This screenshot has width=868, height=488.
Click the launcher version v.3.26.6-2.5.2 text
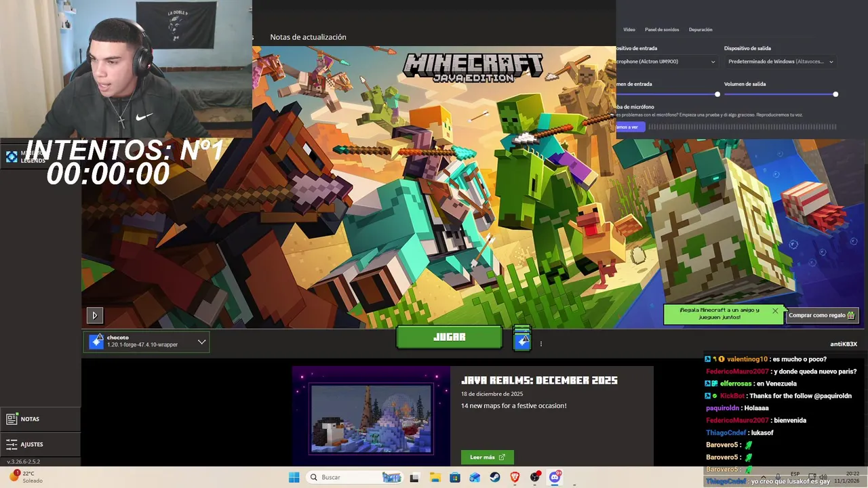coord(24,462)
